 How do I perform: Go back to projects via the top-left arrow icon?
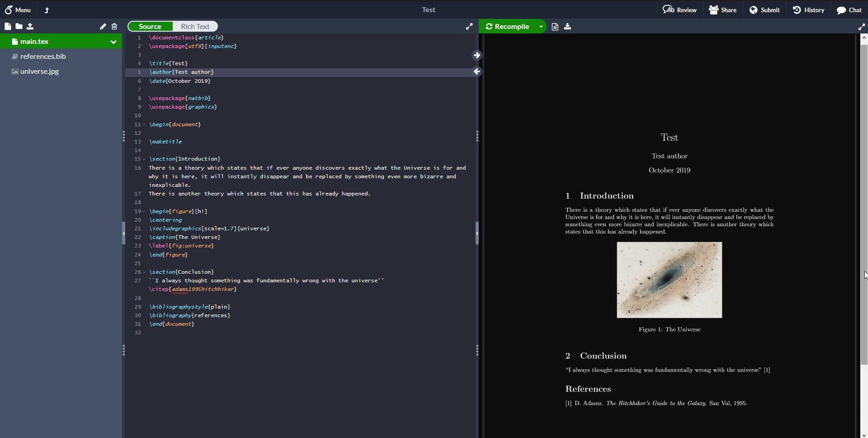(x=46, y=10)
